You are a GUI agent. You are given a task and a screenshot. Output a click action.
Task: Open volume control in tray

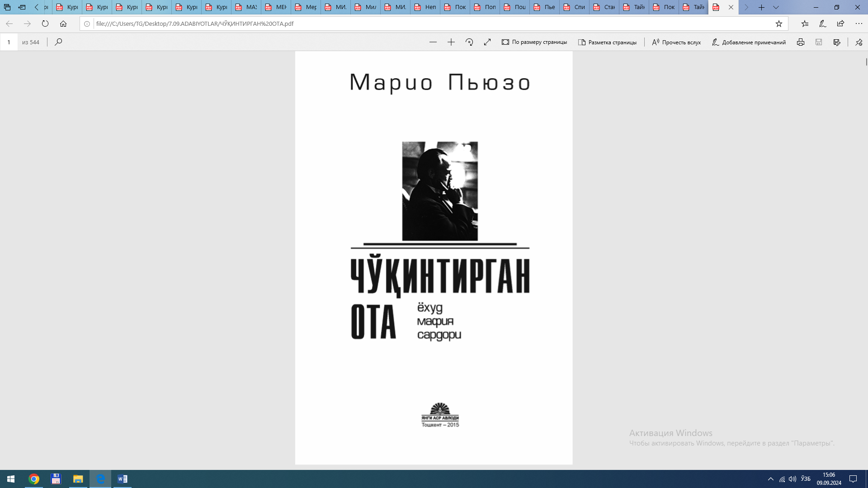(x=793, y=479)
